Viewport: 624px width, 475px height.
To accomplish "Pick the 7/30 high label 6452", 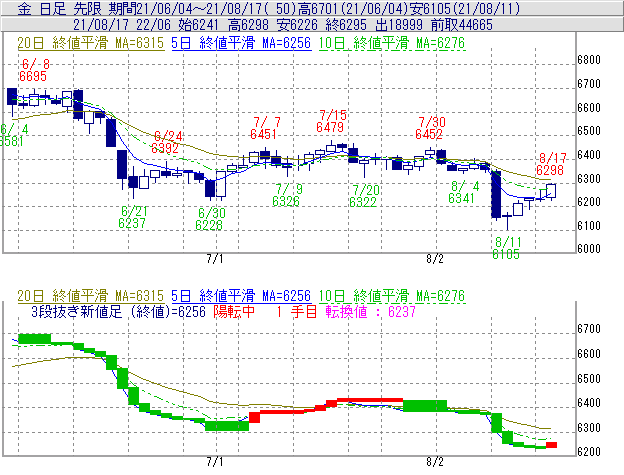I will [429, 133].
